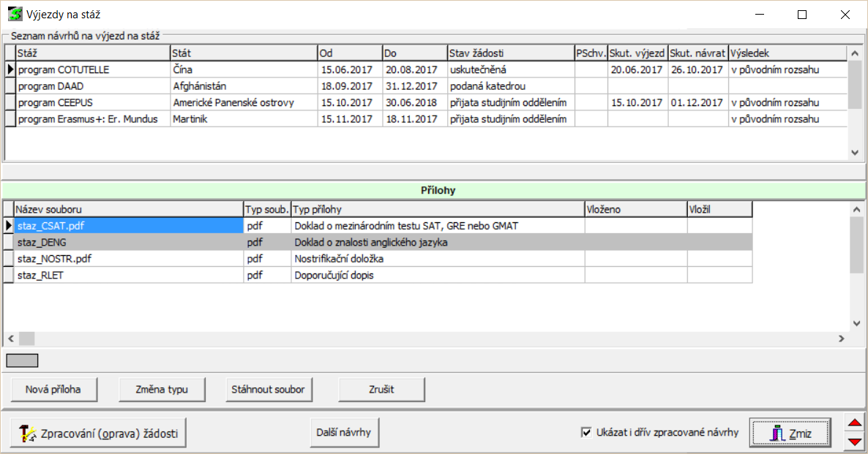Click Stáhnout soubor to download file
Image resolution: width=868 pixels, height=454 pixels.
268,389
